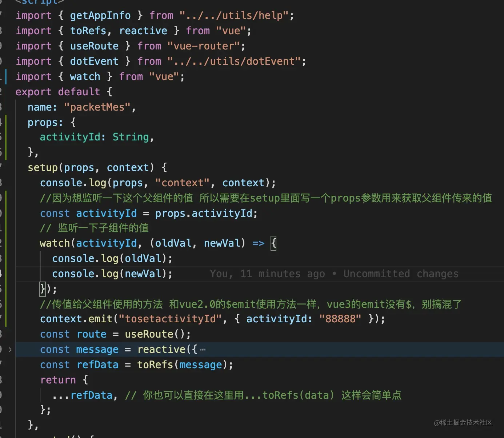Click useRoute in the import statement
The height and width of the screenshot is (438, 504).
coord(94,46)
